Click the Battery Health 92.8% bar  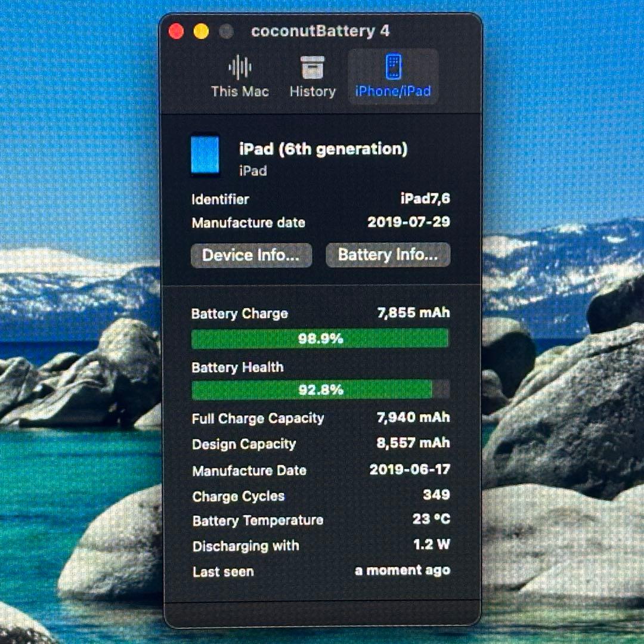[320, 390]
